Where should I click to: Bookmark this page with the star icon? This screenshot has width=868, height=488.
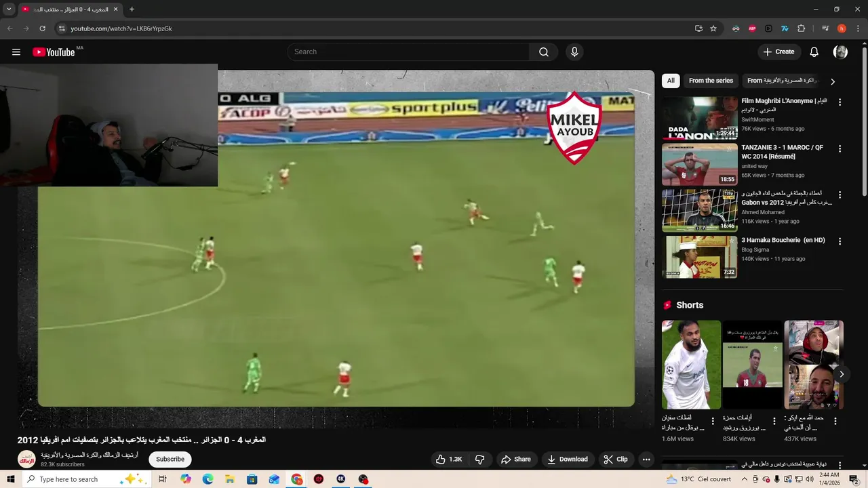[713, 28]
